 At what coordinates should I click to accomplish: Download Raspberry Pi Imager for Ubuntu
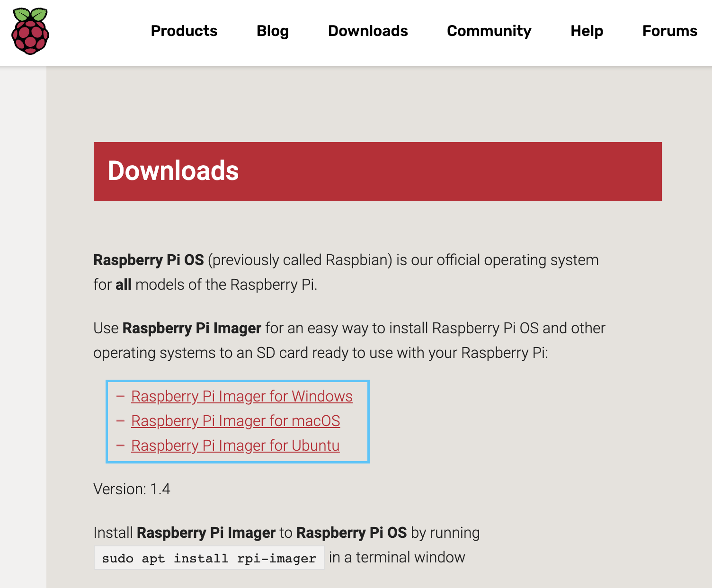click(235, 445)
